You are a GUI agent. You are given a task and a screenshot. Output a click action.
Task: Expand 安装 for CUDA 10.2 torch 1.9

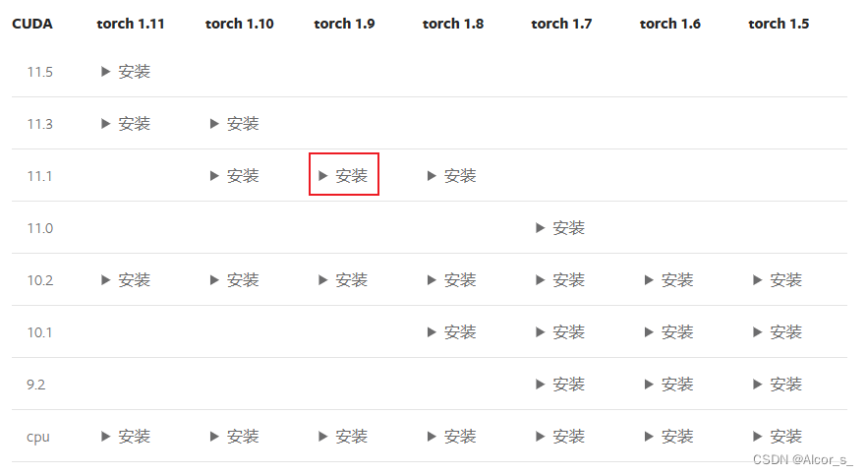(343, 280)
